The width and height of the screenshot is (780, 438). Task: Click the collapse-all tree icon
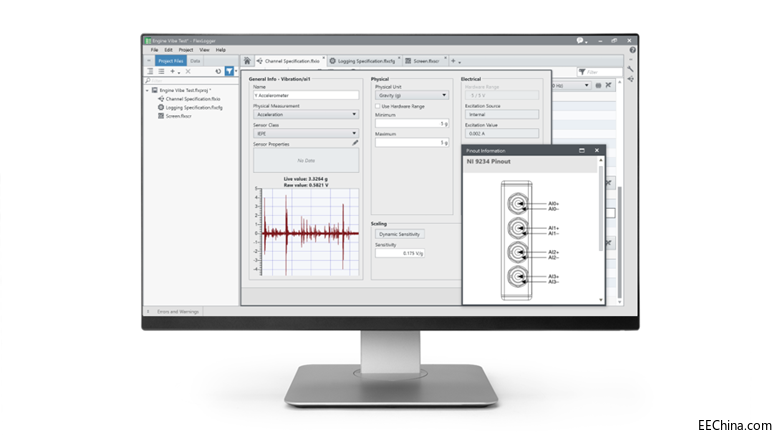tap(161, 72)
